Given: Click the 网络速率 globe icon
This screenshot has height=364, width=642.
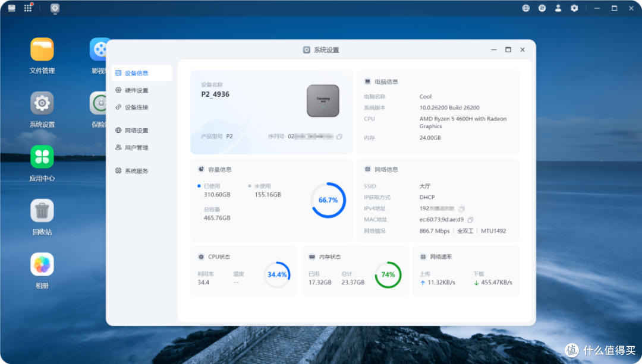Looking at the screenshot, I should pos(423,257).
